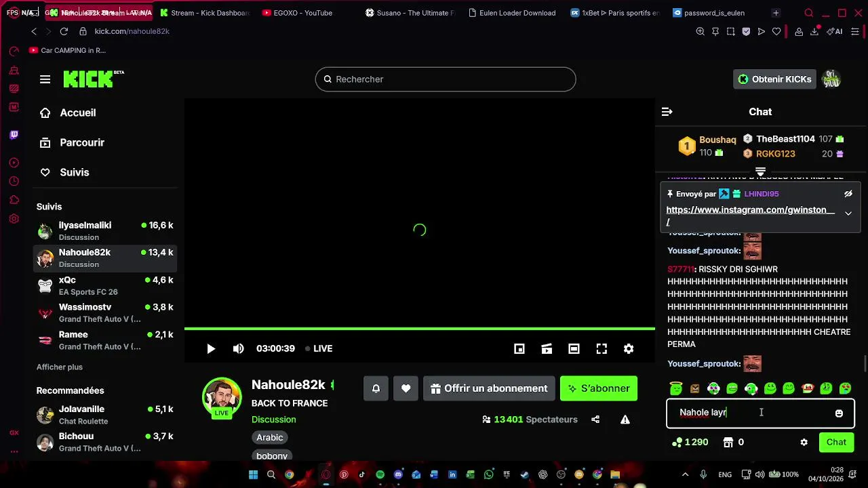868x488 pixels.
Task: Open the Car CAMPING bookmark
Action: (x=67, y=50)
